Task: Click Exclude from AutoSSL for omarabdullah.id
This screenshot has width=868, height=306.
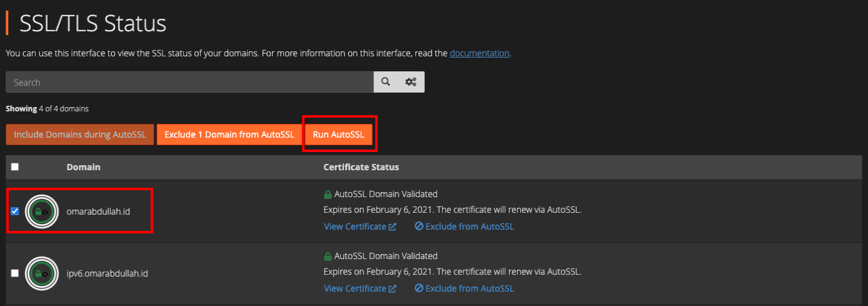Action: click(x=469, y=227)
